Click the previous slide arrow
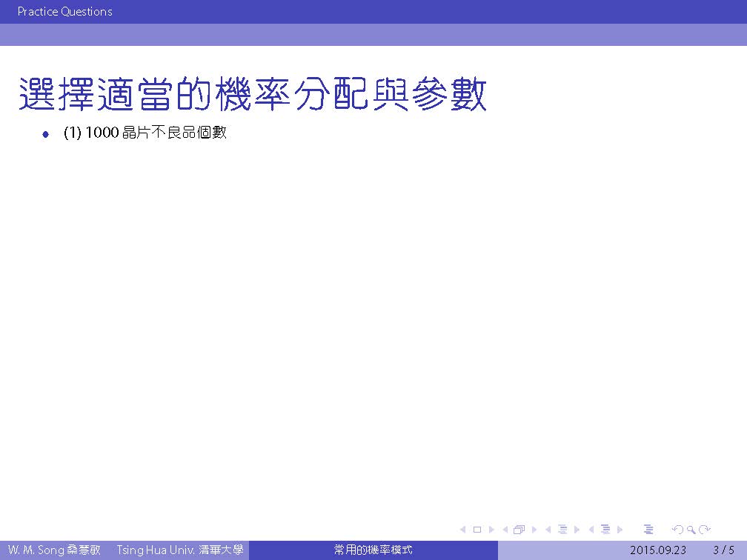This screenshot has width=747, height=560. pos(463,530)
